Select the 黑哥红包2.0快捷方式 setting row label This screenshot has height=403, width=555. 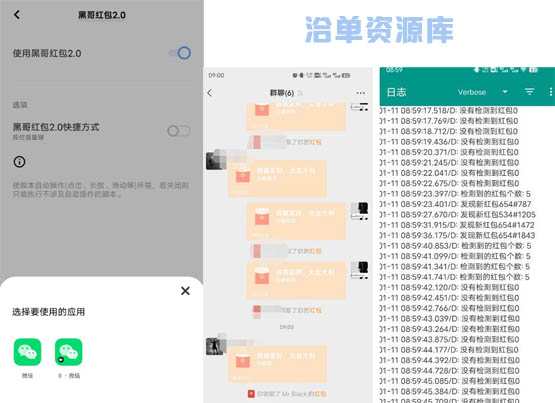click(x=56, y=127)
